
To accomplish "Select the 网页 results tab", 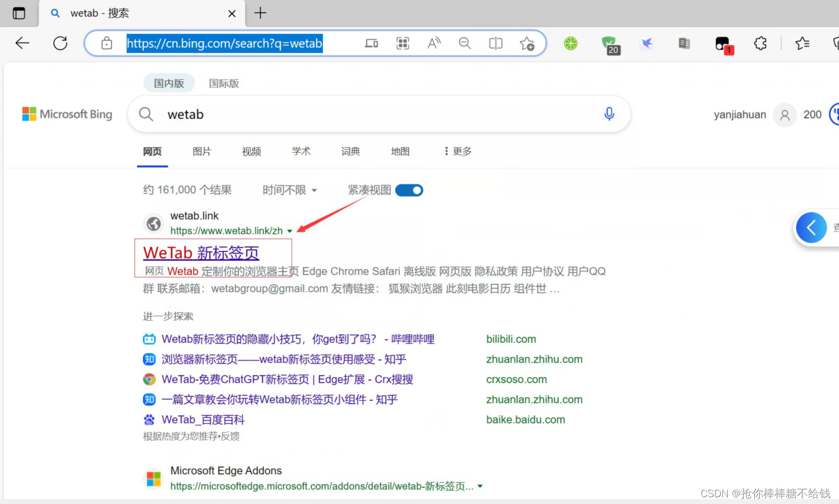I will (153, 151).
